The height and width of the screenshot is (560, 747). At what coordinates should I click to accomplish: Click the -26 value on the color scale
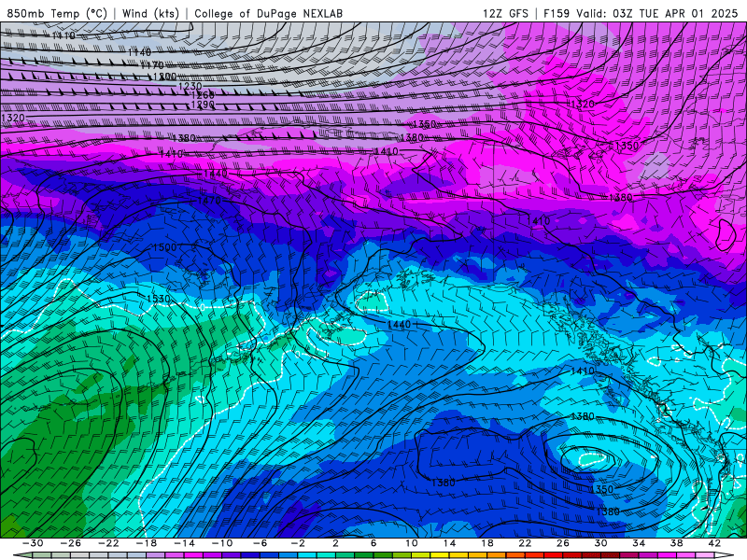pos(71,543)
